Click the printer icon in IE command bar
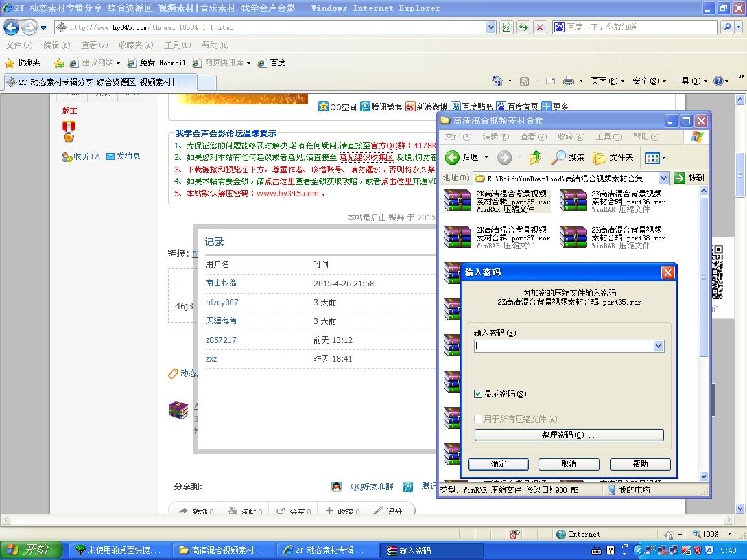The width and height of the screenshot is (747, 560). (x=568, y=81)
